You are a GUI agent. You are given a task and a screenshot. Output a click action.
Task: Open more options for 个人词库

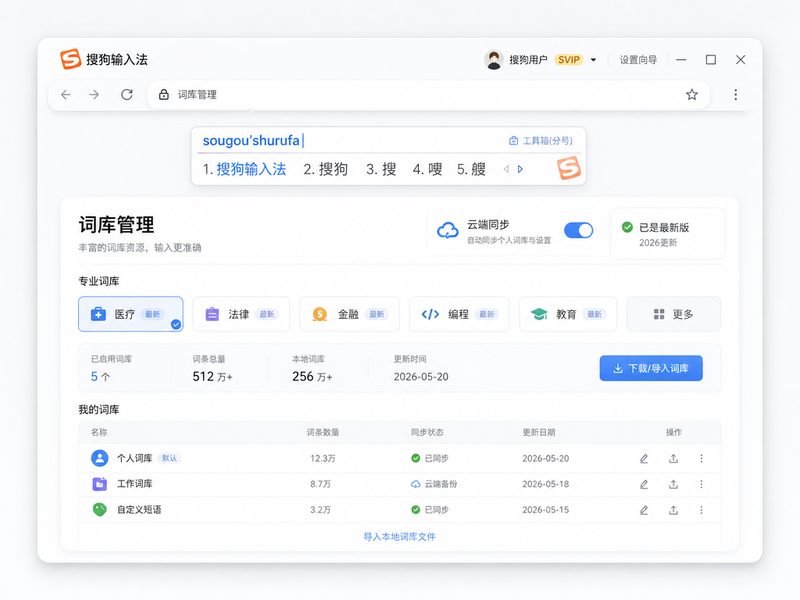pos(702,459)
